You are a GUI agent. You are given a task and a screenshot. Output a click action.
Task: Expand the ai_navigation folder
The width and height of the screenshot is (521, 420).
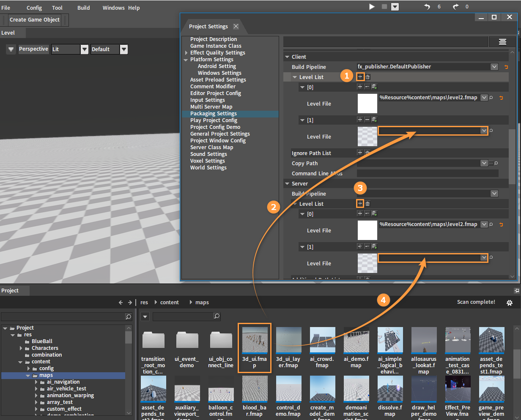coord(36,382)
